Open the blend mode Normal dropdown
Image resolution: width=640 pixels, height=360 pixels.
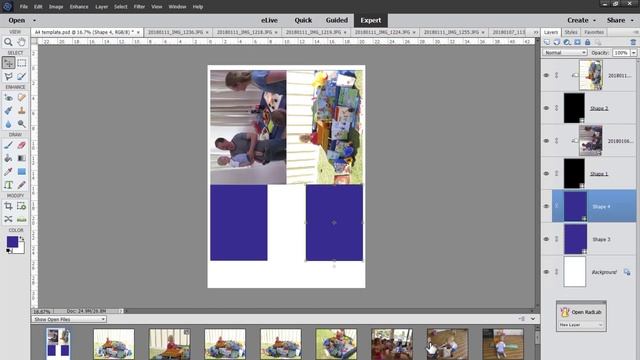[x=565, y=53]
